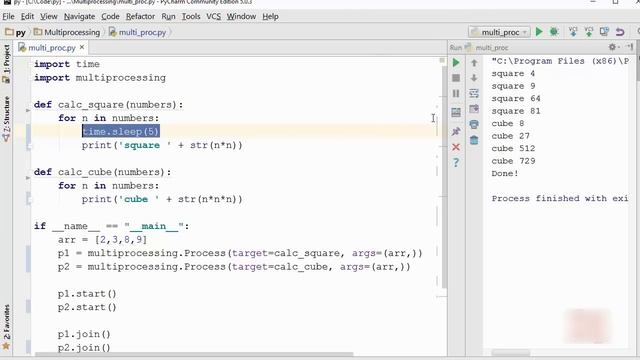Open help from Run panel question mark

pyautogui.click(x=456, y=162)
